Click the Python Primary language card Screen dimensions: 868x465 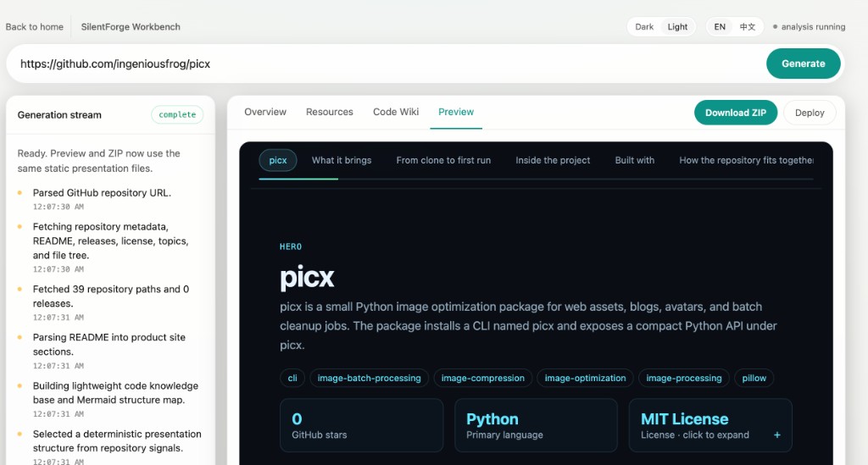536,425
